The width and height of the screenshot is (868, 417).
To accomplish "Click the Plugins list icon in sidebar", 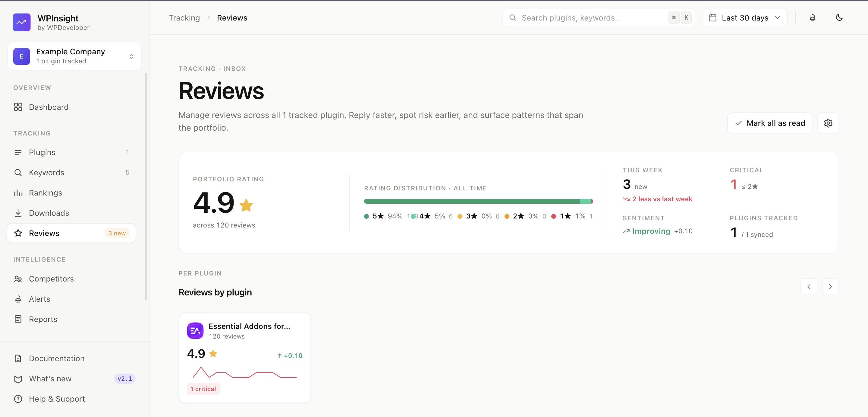I will pyautogui.click(x=18, y=152).
